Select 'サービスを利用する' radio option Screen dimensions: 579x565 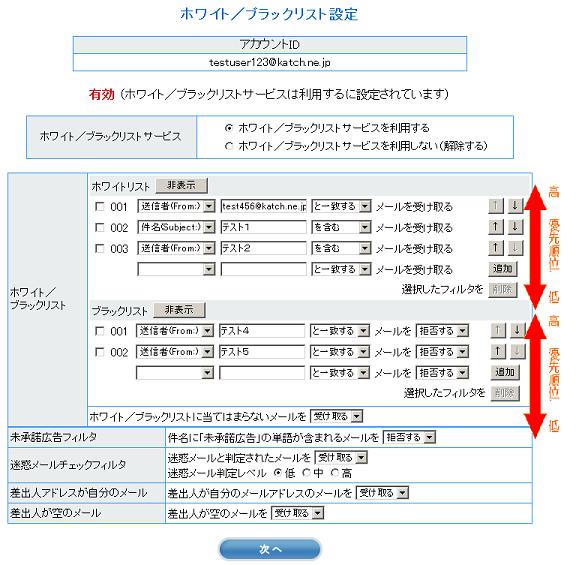pos(229,128)
